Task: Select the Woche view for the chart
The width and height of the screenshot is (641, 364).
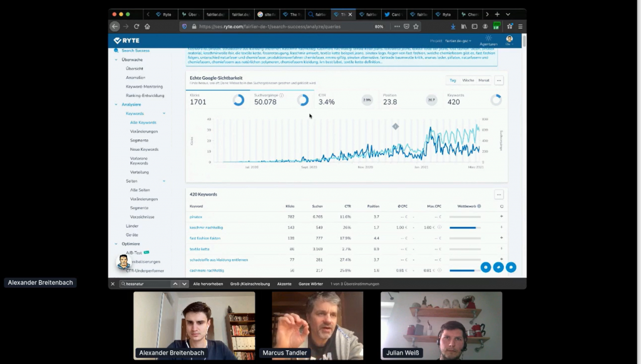Action: pyautogui.click(x=468, y=81)
